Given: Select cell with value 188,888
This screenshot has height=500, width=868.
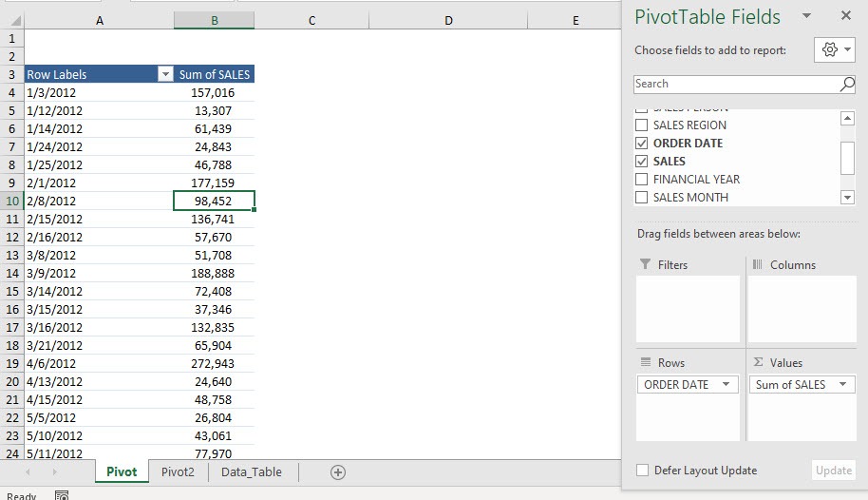Looking at the screenshot, I should tap(215, 273).
